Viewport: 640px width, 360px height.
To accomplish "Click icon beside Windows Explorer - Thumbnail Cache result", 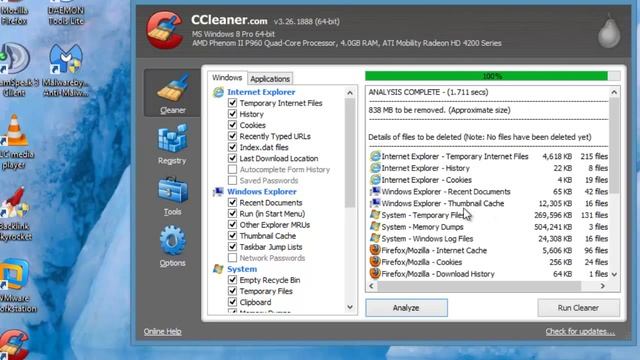I will (375, 203).
